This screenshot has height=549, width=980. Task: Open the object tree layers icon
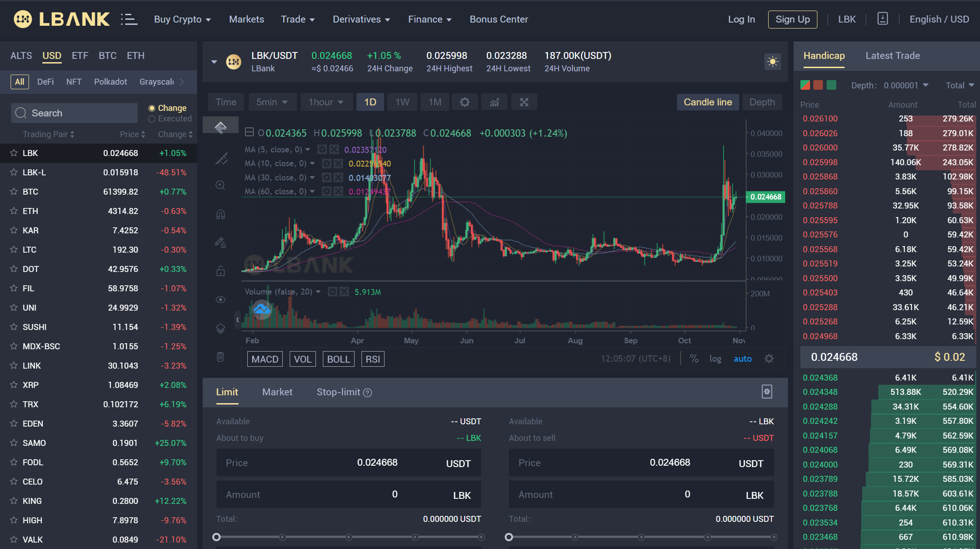coord(221,328)
